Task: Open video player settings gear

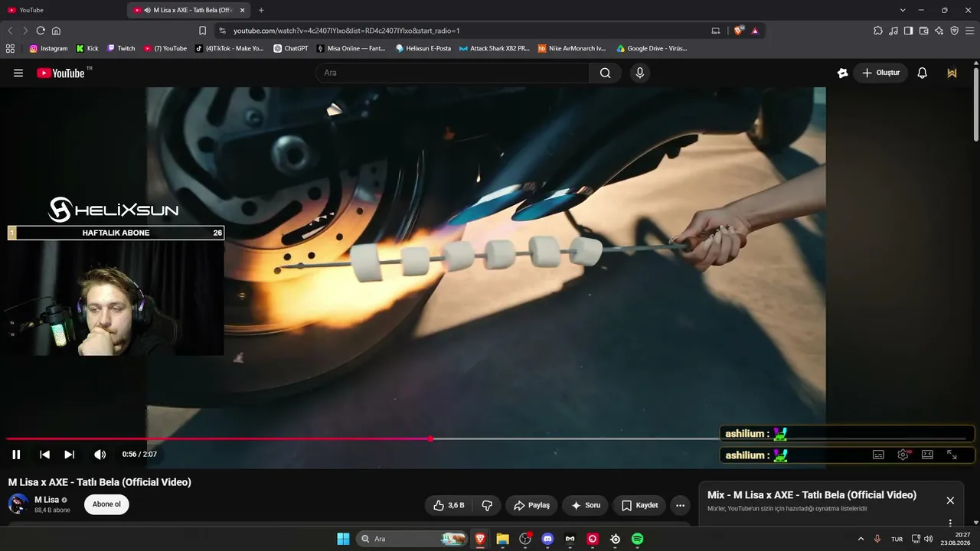Action: (x=903, y=455)
